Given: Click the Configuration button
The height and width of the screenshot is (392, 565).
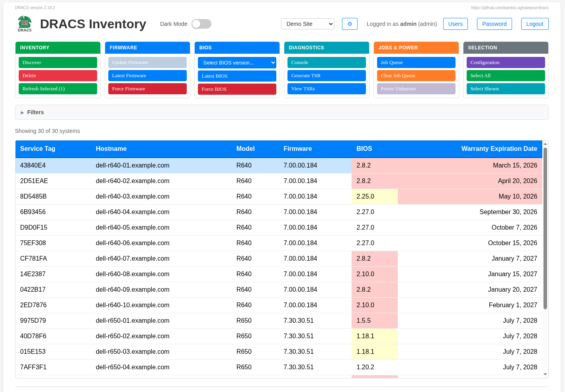Looking at the screenshot, I should click(506, 62).
